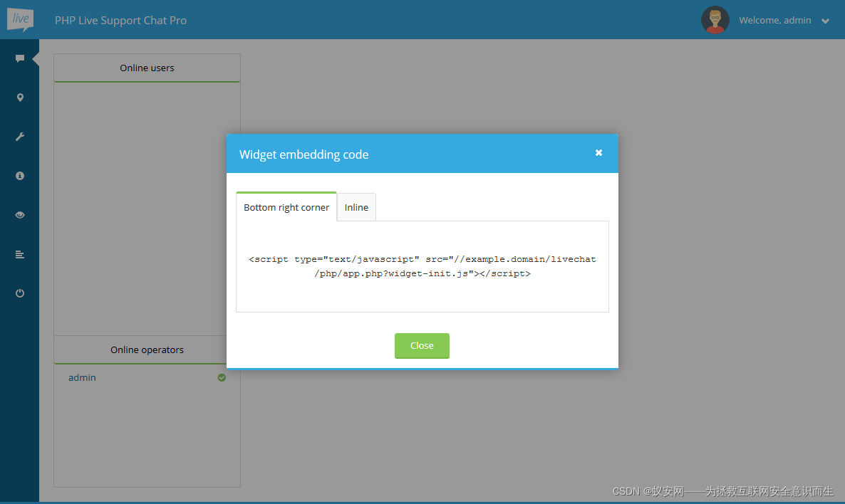The image size is (845, 504).
Task: Open the text lines logs sidebar icon
Action: (20, 254)
